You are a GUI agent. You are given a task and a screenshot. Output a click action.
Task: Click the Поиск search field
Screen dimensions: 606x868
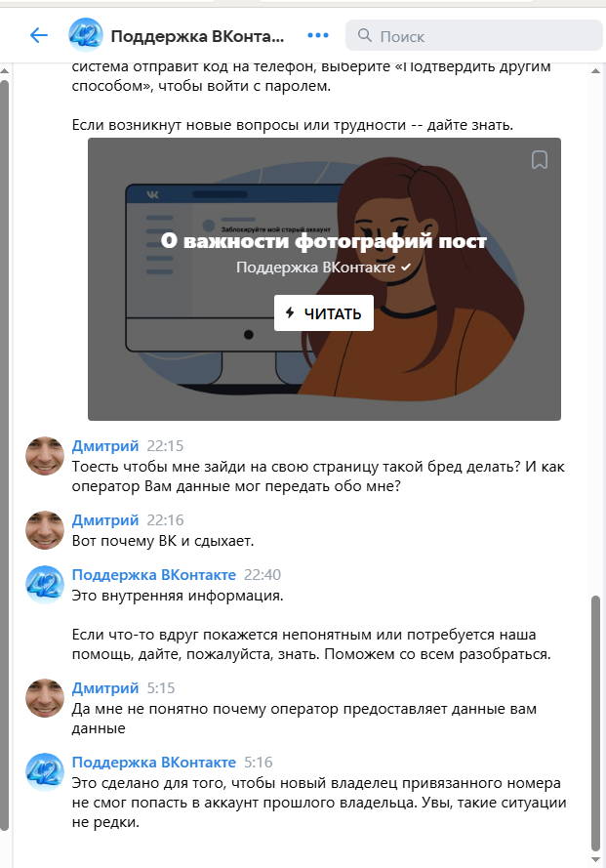pyautogui.click(x=474, y=36)
